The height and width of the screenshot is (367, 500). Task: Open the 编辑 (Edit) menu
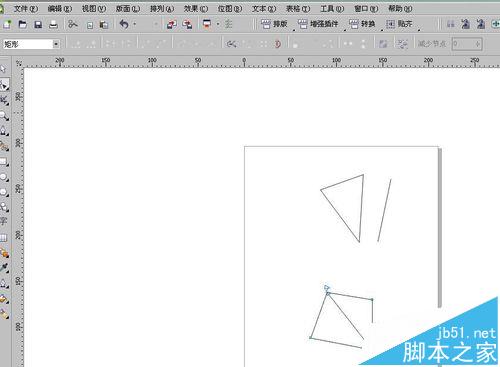coord(60,8)
